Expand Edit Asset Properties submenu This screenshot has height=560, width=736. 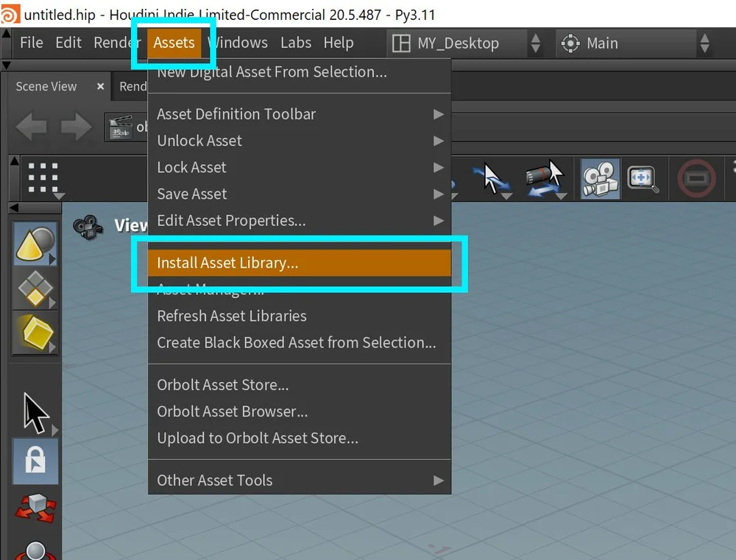click(x=300, y=221)
